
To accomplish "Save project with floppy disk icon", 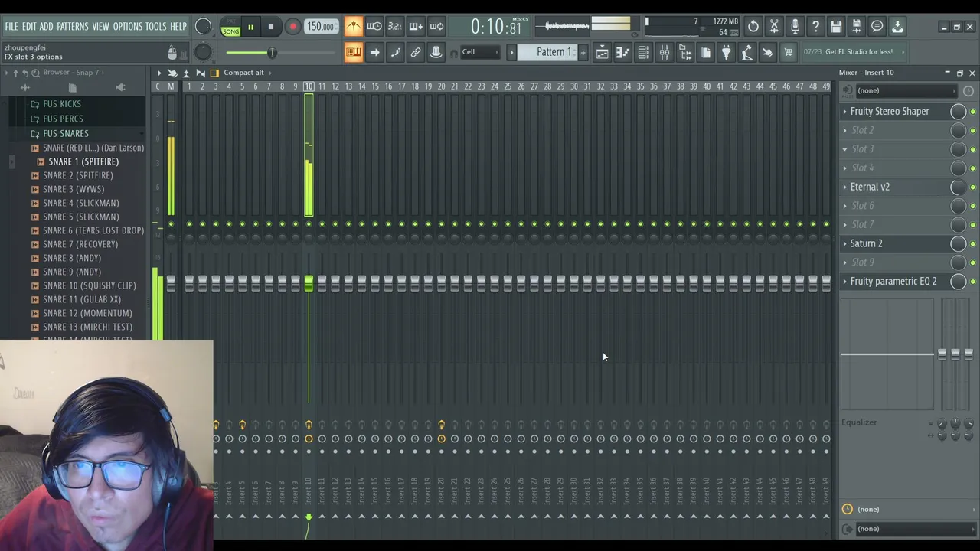I will tap(836, 27).
